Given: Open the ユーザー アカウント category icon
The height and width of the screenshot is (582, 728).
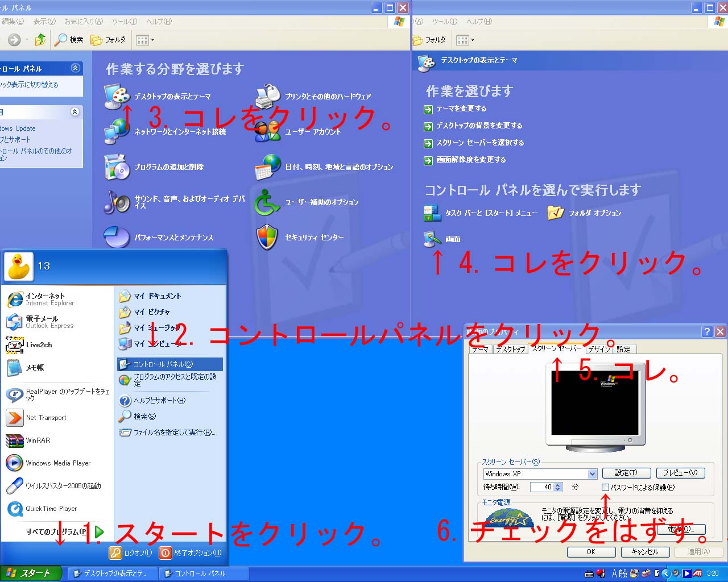Looking at the screenshot, I should [268, 131].
